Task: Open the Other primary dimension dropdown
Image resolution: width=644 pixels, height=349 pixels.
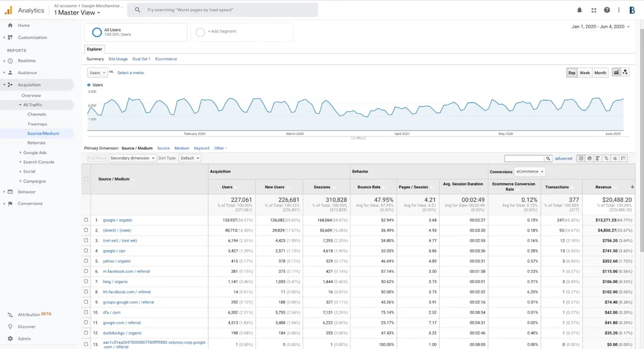Action: click(x=220, y=148)
